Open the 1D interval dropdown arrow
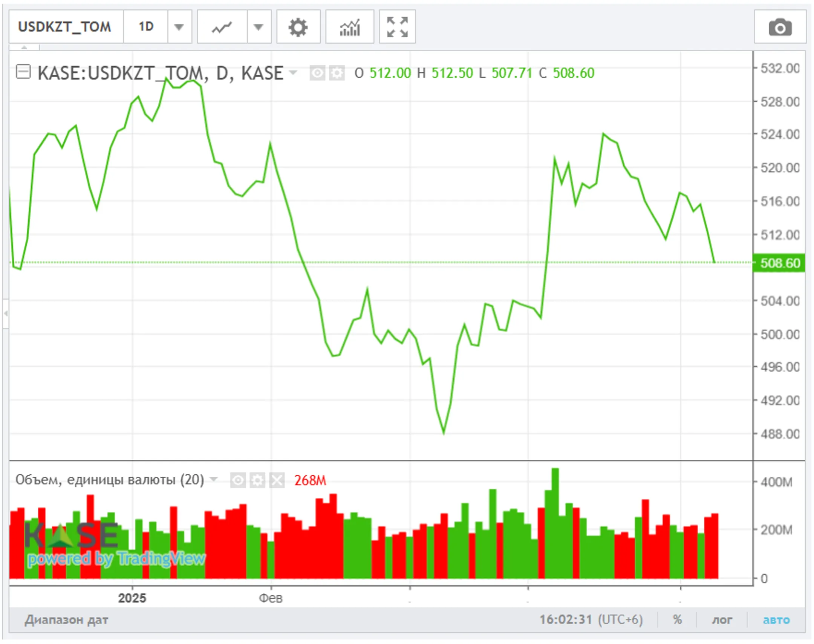Screen dimensions: 814x644 click(179, 27)
